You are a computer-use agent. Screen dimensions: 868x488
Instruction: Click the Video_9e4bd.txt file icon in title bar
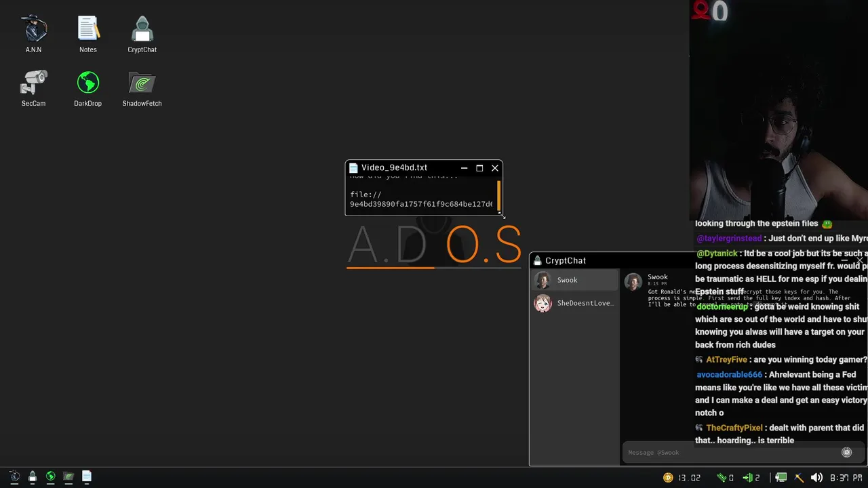(x=353, y=167)
